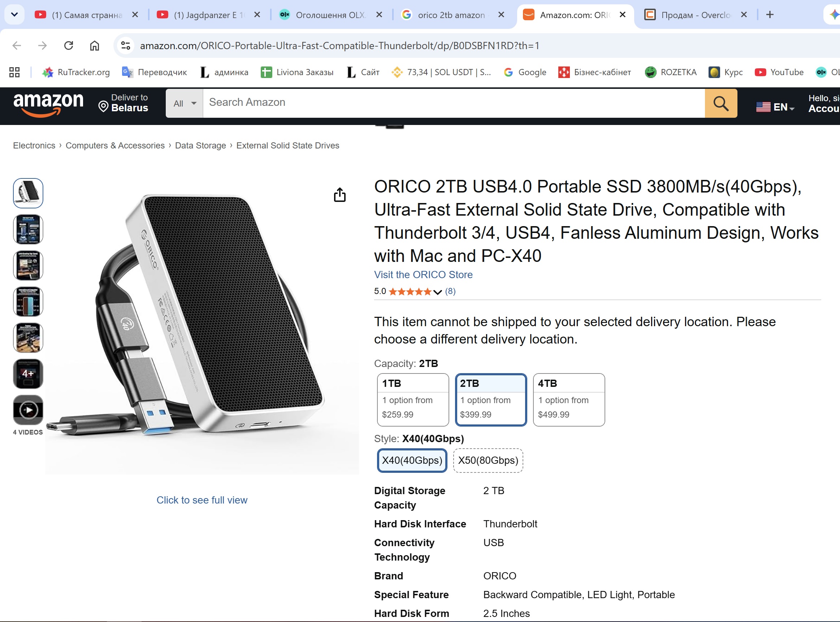Play the product videos thumbnail

[x=28, y=410]
